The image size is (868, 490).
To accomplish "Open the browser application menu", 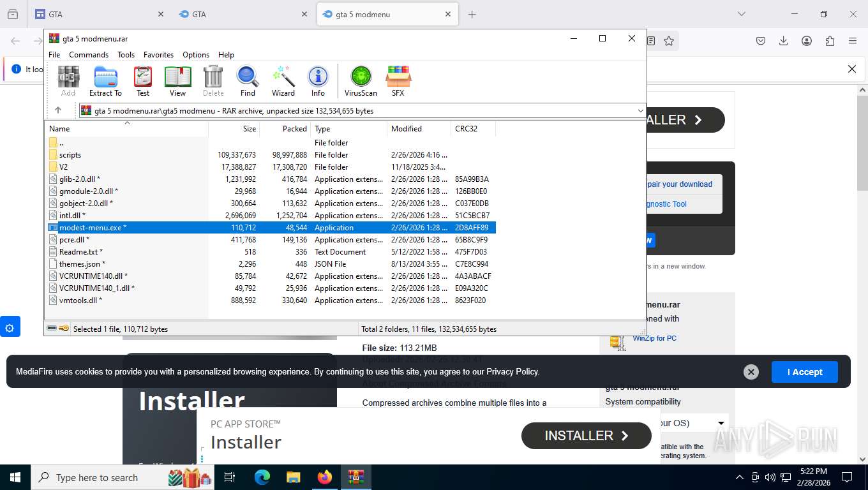I will tap(852, 41).
